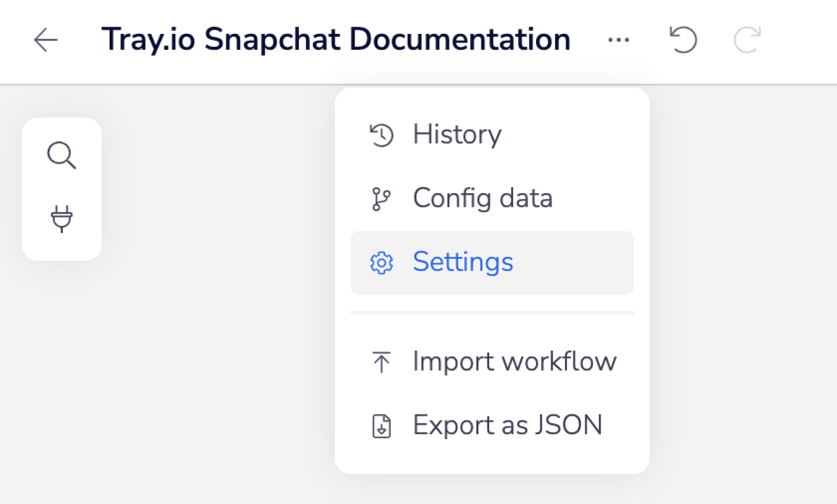Viewport: 837px width, 504px height.
Task: Click the Export as JSON file icon
Action: tap(381, 426)
